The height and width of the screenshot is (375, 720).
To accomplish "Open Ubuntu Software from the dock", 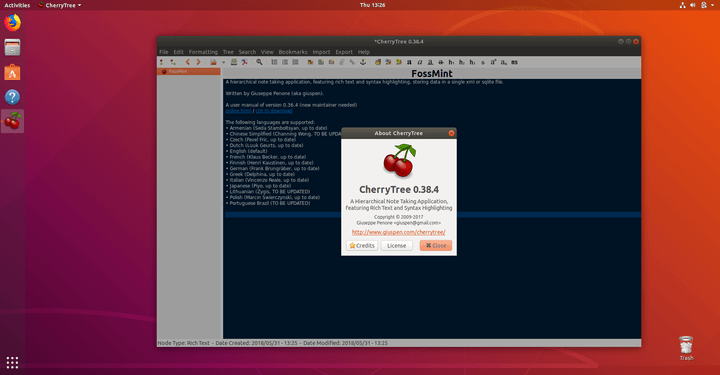I will pyautogui.click(x=12, y=72).
